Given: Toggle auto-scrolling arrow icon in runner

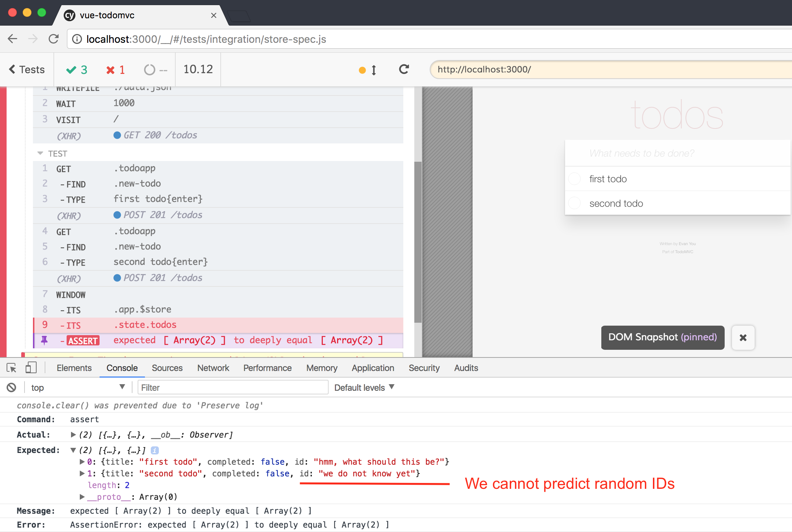Looking at the screenshot, I should click(x=374, y=70).
